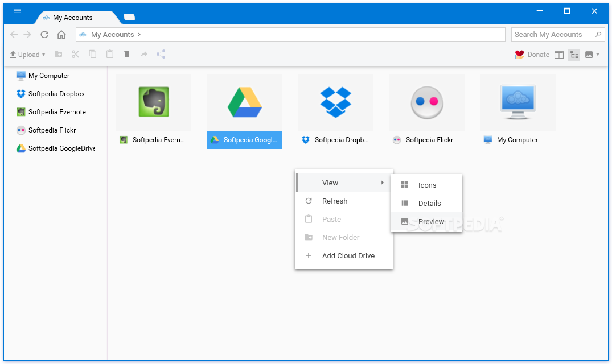Click the large My Computer monitor thumbnail

point(518,102)
